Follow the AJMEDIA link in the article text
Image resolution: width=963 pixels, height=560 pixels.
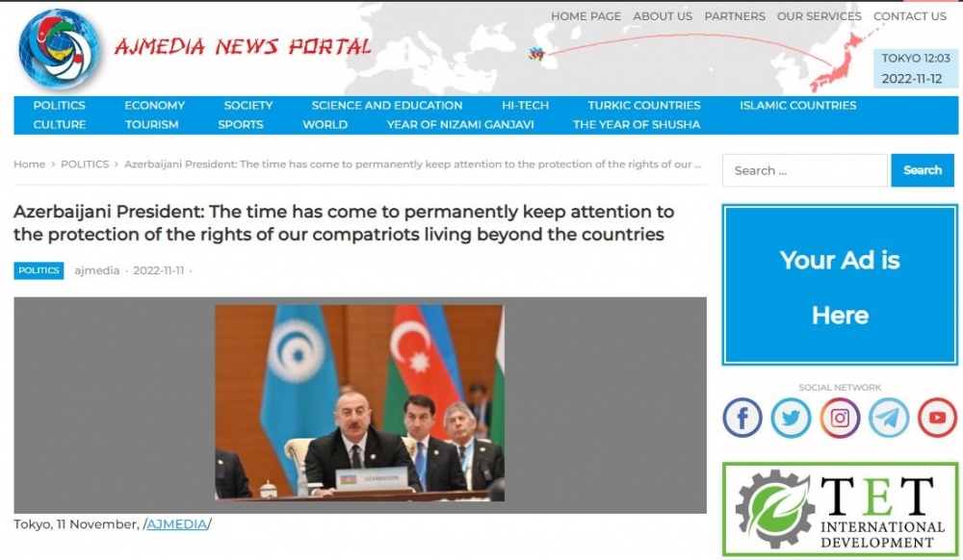tap(176, 524)
